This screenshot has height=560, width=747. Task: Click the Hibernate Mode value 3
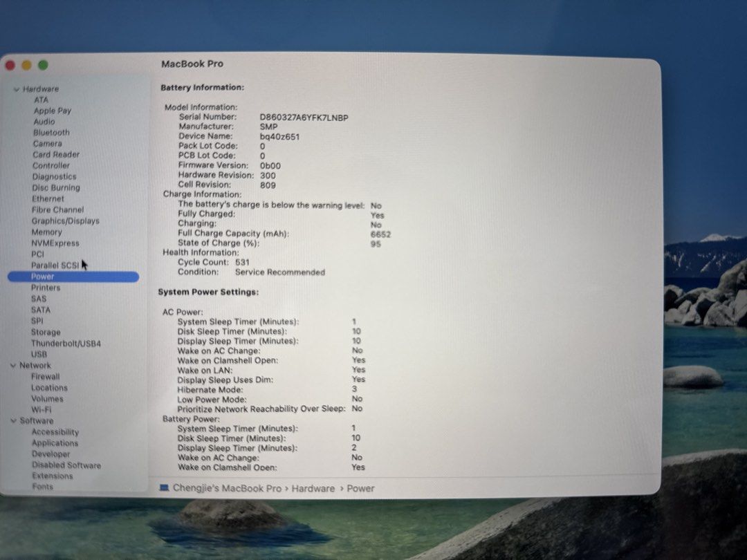354,389
